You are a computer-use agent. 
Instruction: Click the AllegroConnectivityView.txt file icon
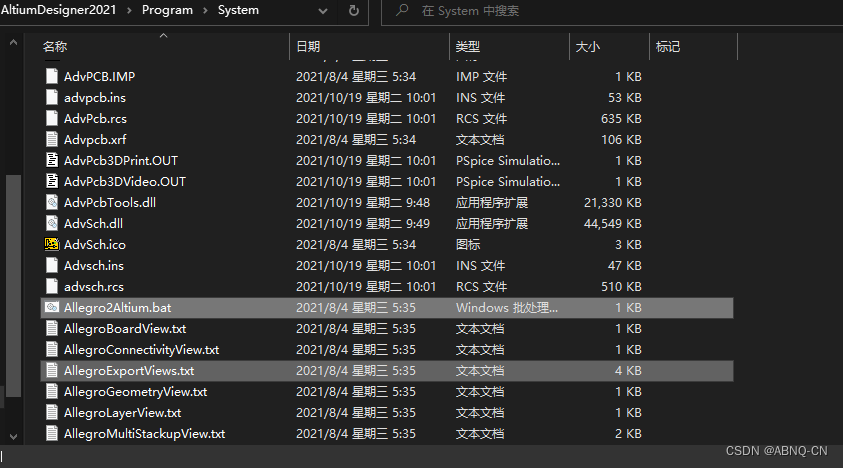(x=52, y=349)
